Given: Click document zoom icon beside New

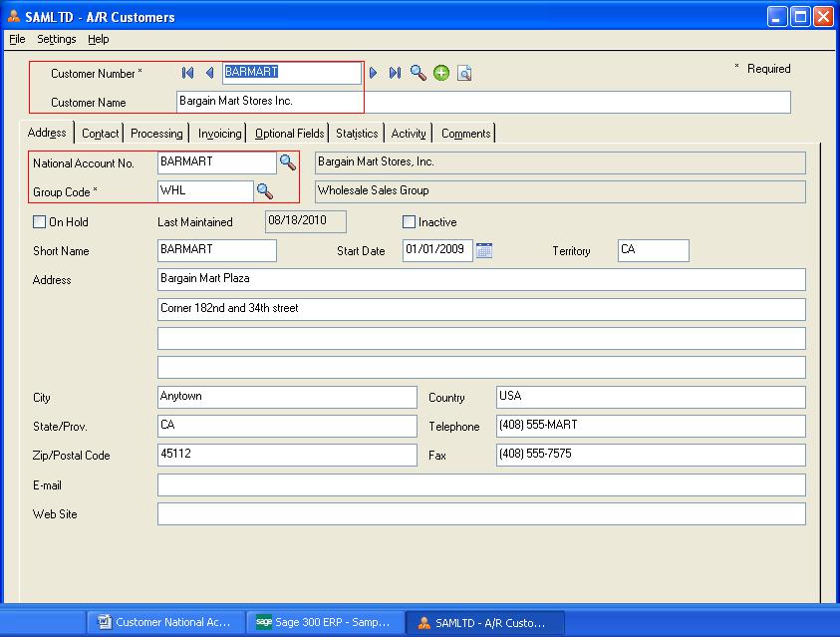Looking at the screenshot, I should pos(464,73).
